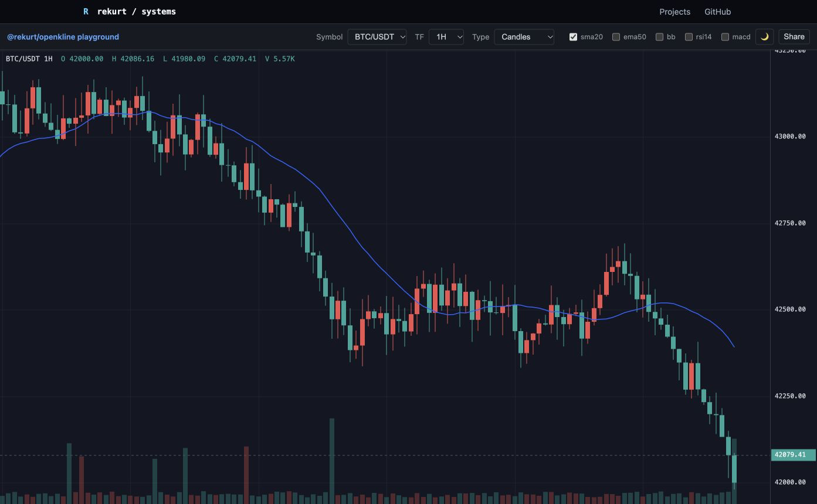Expand the TF timeframe dropdown showing 1H
Viewport: 817px width, 504px height.
(x=446, y=37)
